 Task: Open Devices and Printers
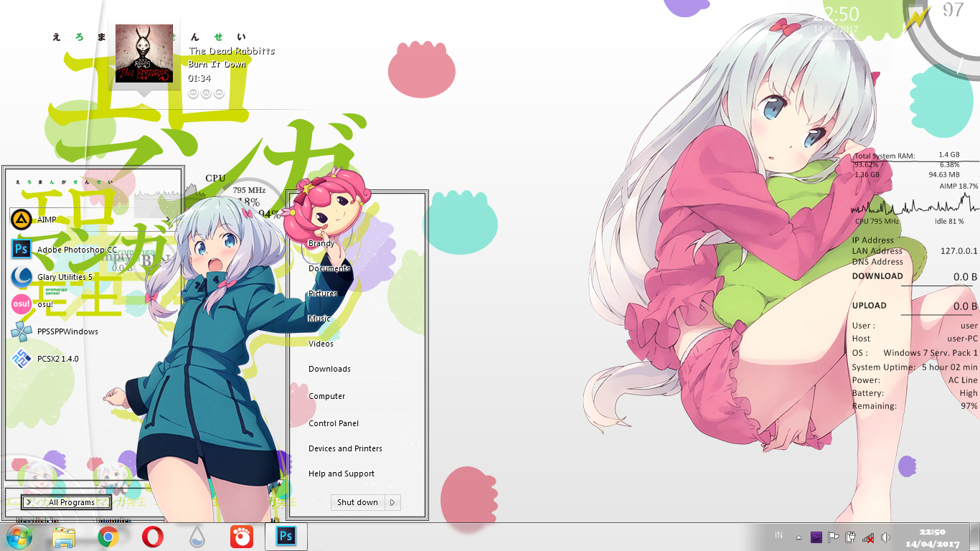[x=345, y=448]
